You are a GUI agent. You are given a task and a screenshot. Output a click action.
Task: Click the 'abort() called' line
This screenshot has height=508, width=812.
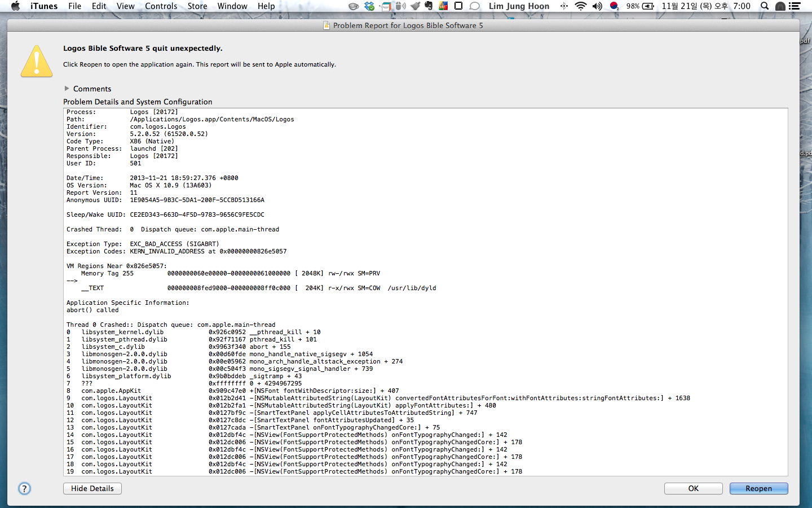(x=92, y=310)
